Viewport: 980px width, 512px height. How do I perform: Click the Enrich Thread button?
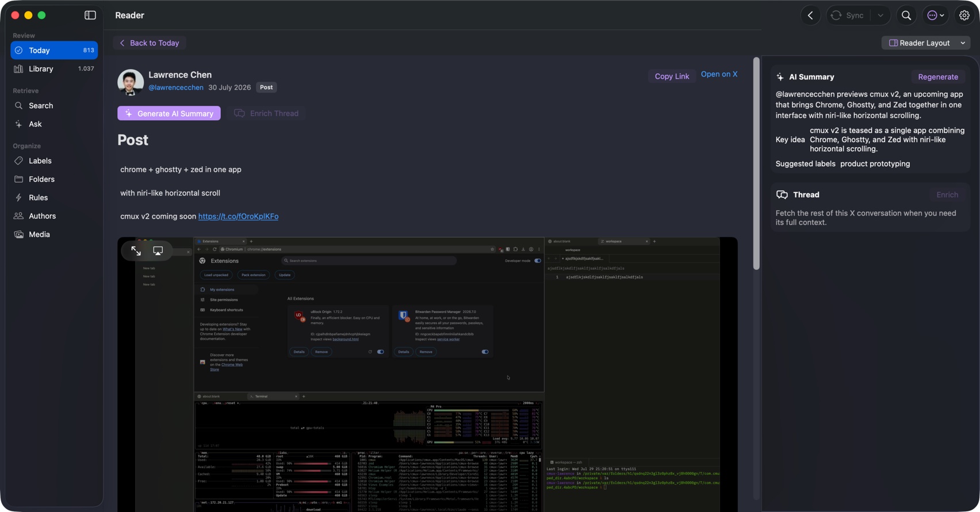point(266,113)
